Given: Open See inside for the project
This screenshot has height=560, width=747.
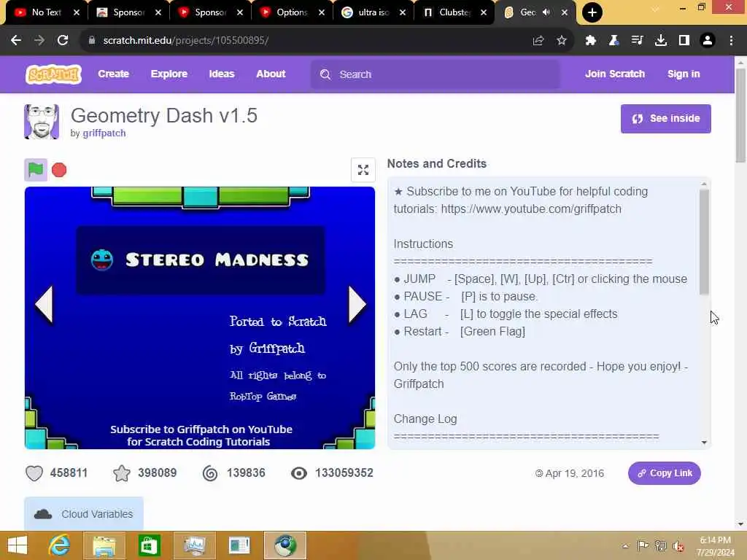Looking at the screenshot, I should pyautogui.click(x=665, y=119).
